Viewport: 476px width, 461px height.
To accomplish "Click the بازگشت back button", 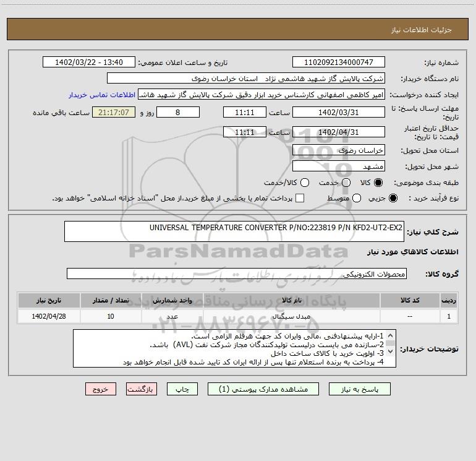I will coord(142,389).
